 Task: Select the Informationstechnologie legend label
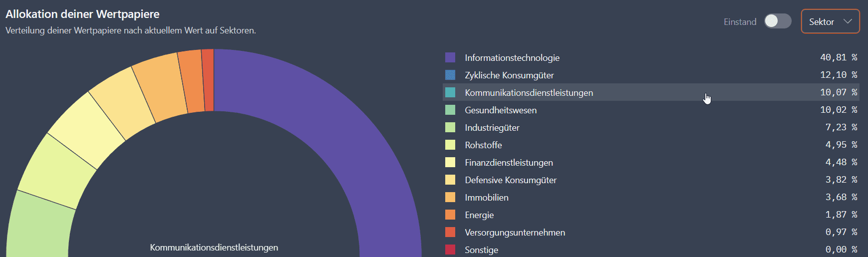click(x=512, y=58)
